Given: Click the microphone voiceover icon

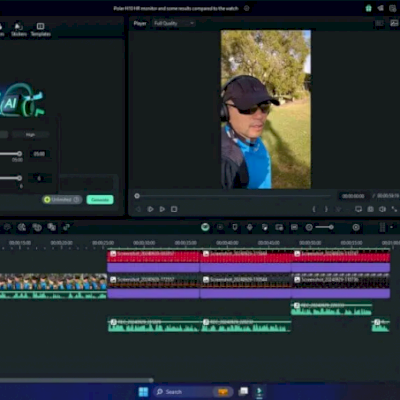Looking at the screenshot, I should pyautogui.click(x=250, y=227).
